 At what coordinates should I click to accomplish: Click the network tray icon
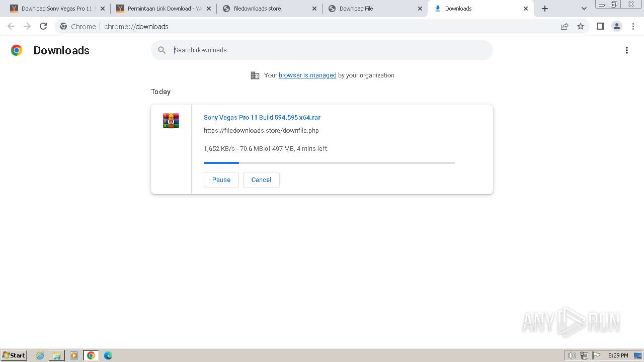(584, 355)
